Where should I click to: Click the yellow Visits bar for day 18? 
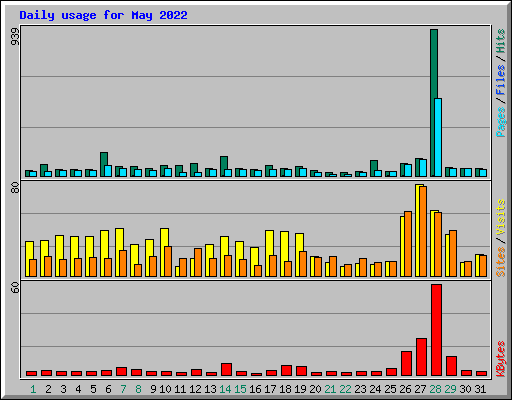(x=283, y=254)
